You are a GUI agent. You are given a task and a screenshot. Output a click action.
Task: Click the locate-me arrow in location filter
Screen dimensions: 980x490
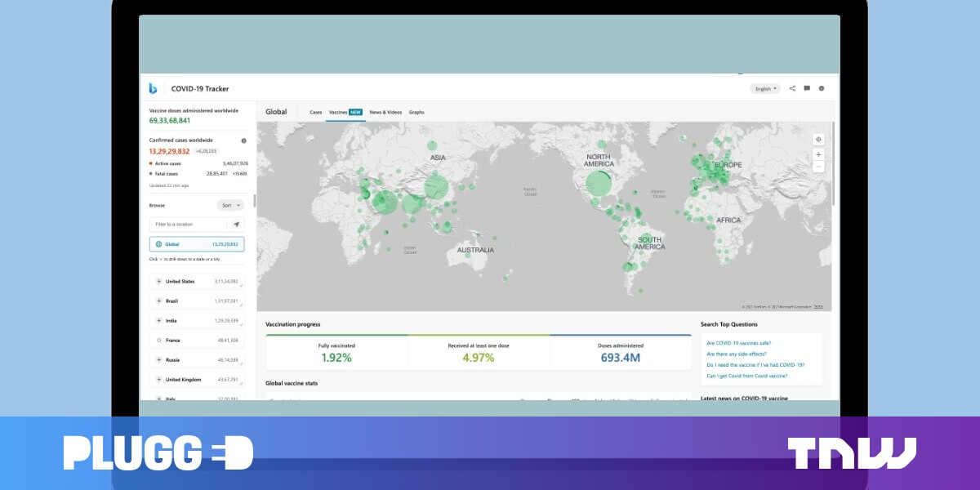point(236,224)
